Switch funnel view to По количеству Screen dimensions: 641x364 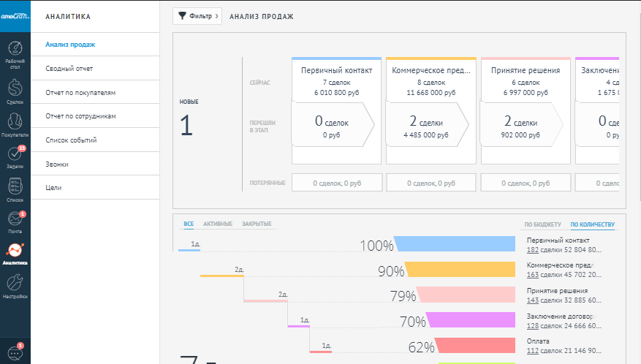click(593, 224)
